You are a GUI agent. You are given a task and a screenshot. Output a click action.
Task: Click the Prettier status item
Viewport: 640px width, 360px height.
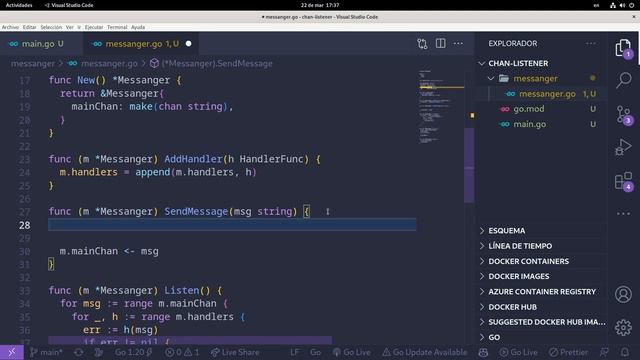569,352
